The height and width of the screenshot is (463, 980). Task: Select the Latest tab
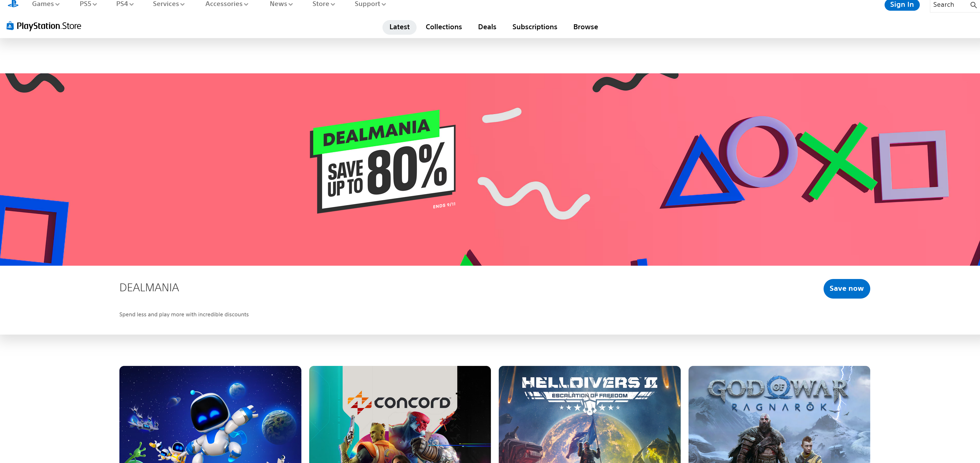tap(399, 27)
